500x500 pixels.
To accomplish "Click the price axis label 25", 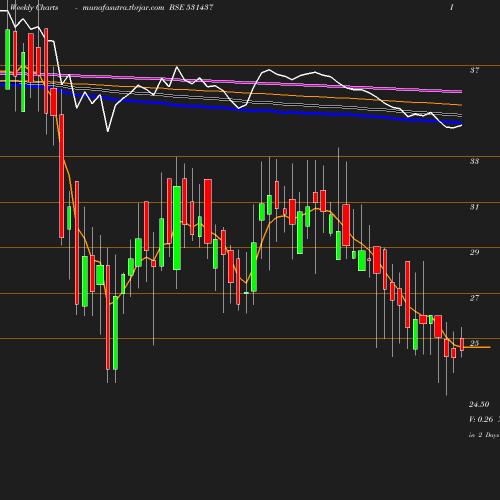I will (x=474, y=343).
